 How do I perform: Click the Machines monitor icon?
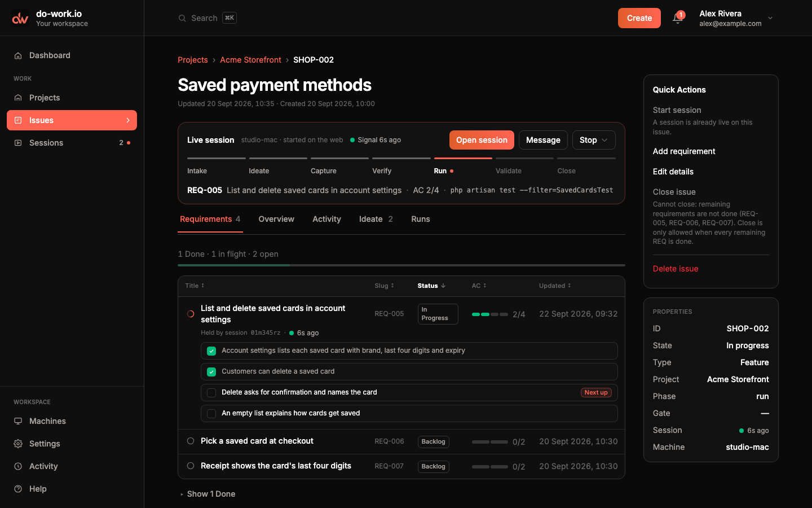18,421
